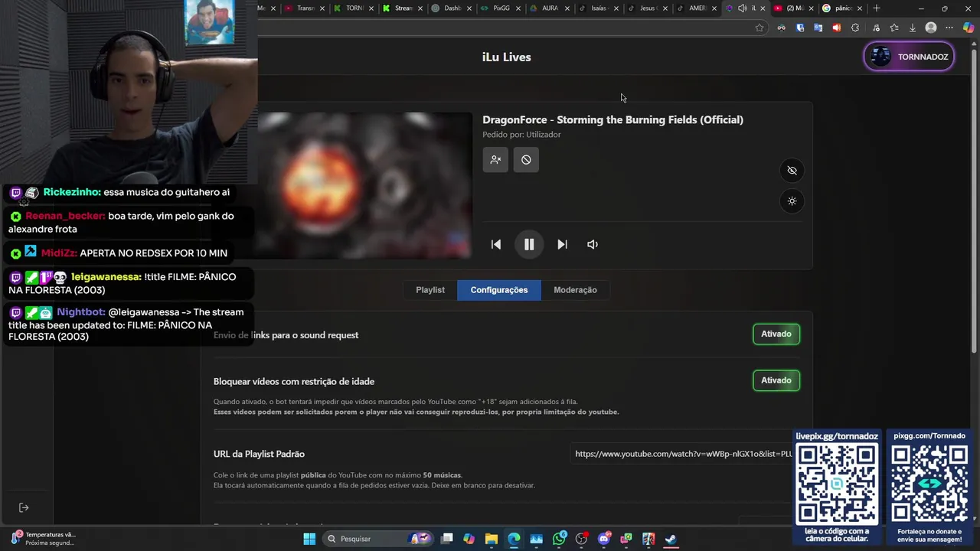This screenshot has height=551, width=980.
Task: Switch to the Playlist tab
Action: pos(430,290)
